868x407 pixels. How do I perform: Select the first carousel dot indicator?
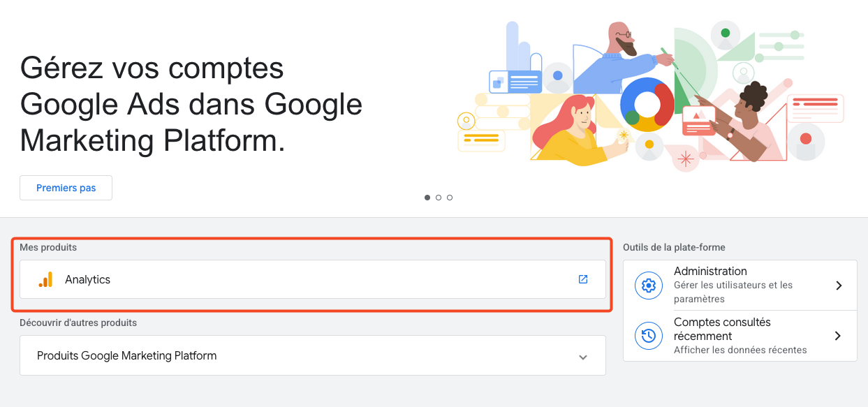click(427, 198)
